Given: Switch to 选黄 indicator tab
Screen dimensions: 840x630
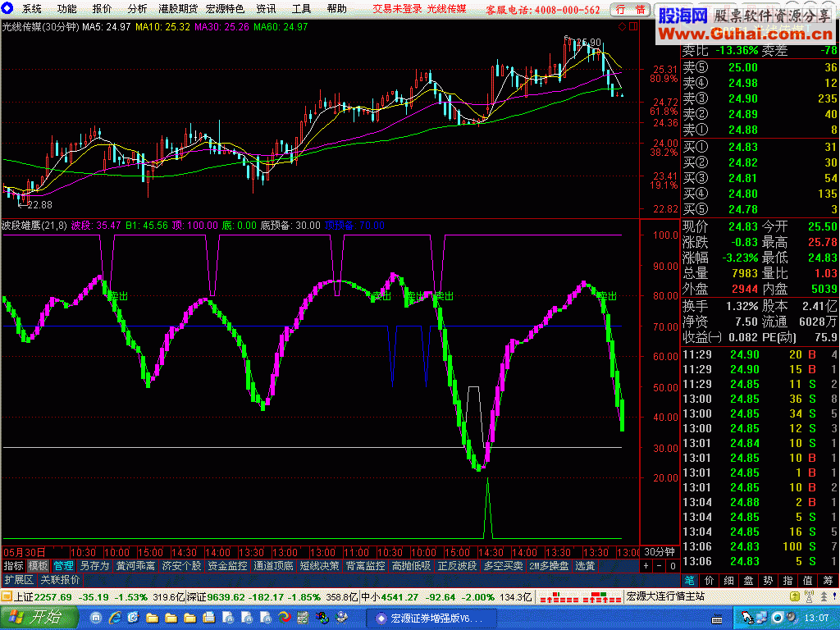Looking at the screenshot, I should (x=585, y=566).
